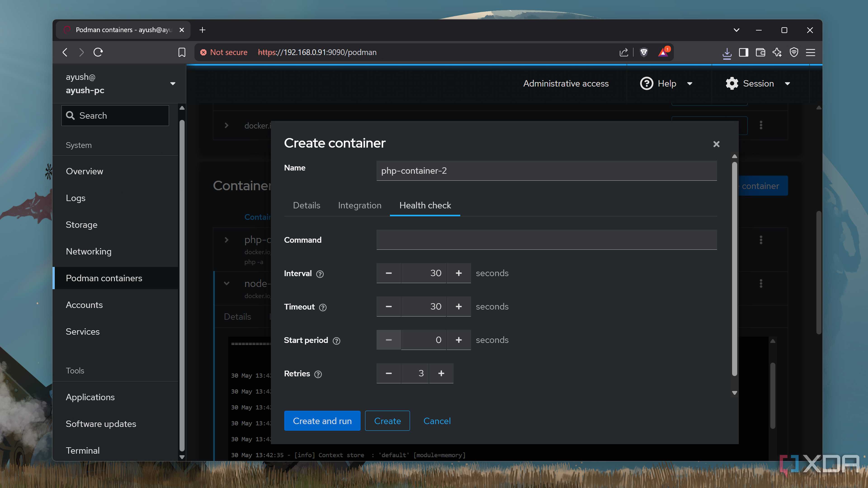Open the browser hamburger menu
This screenshot has width=868, height=488.
(810, 52)
